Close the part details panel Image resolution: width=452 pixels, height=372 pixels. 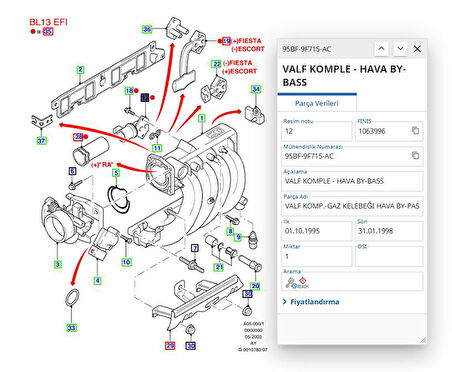pos(417,49)
